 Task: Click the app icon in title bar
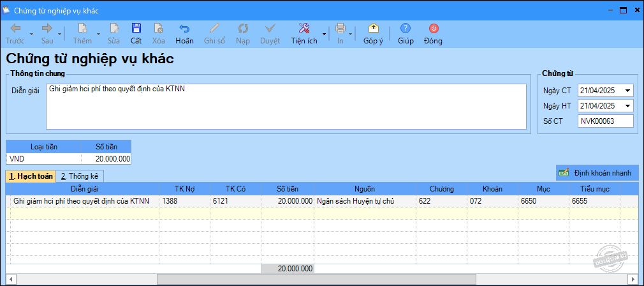click(6, 10)
